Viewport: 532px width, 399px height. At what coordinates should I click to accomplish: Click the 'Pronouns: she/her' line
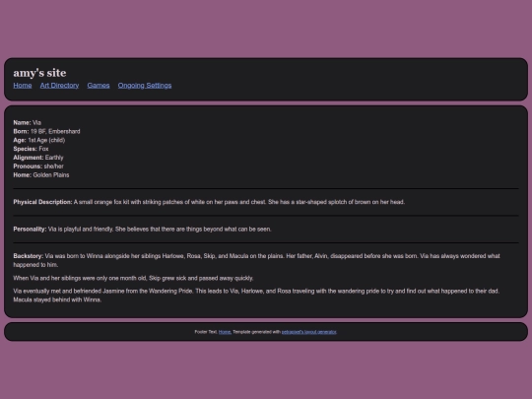pyautogui.click(x=38, y=166)
